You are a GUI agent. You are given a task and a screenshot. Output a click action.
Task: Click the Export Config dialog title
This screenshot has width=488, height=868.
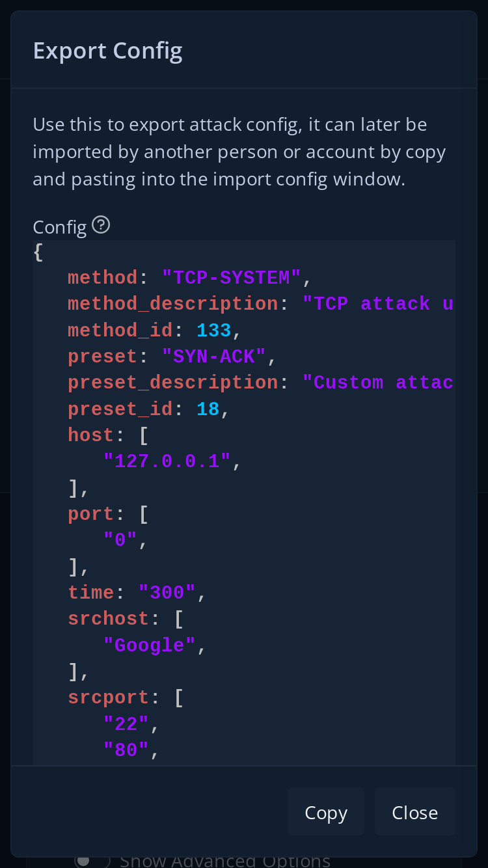(x=107, y=50)
